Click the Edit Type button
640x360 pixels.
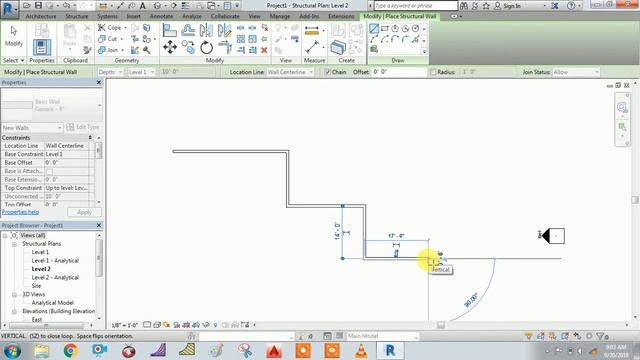(x=83, y=127)
